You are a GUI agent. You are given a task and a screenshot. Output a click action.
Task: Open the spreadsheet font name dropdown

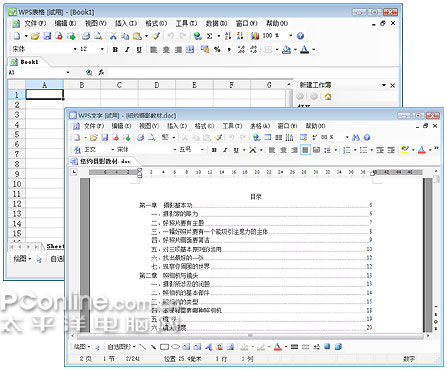(x=75, y=49)
